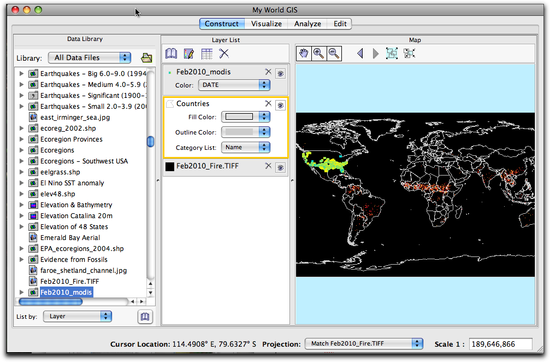Click the Scale value input field

tap(501, 344)
